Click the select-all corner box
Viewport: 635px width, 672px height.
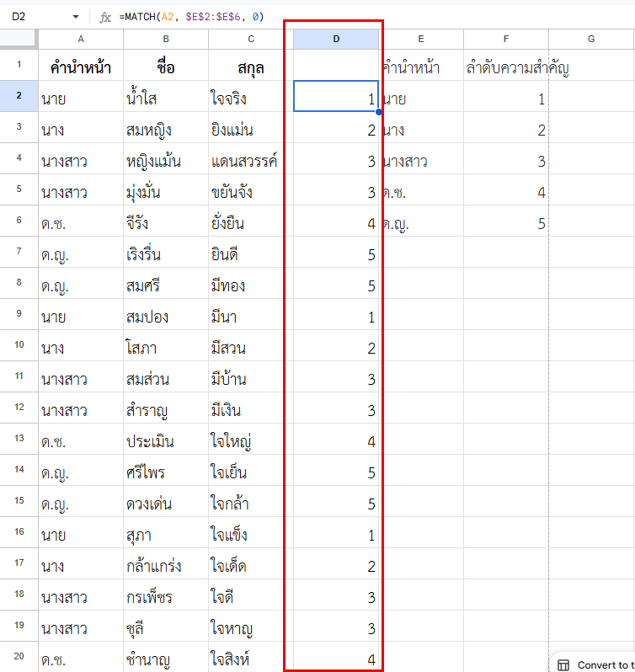tap(19, 39)
